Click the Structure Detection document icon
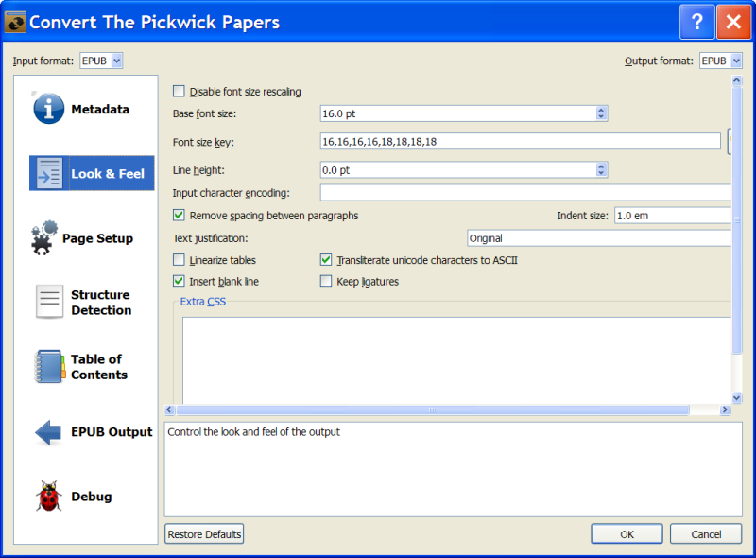Viewport: 756px width, 558px height. pyautogui.click(x=49, y=302)
